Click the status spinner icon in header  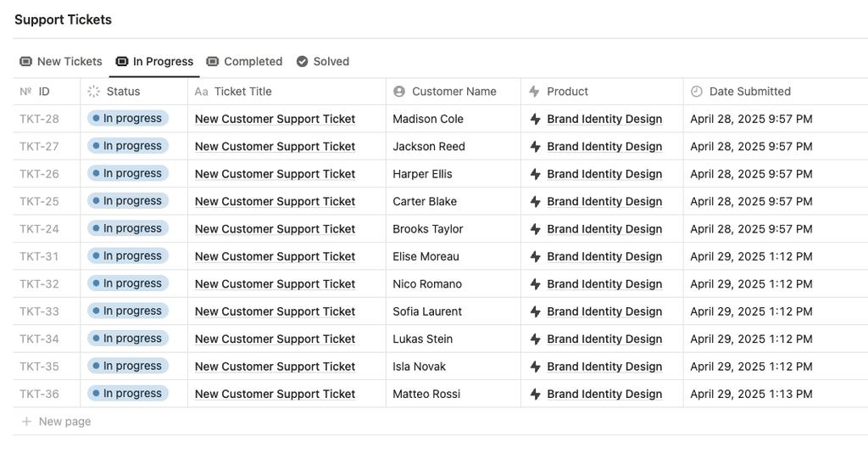[x=93, y=92]
